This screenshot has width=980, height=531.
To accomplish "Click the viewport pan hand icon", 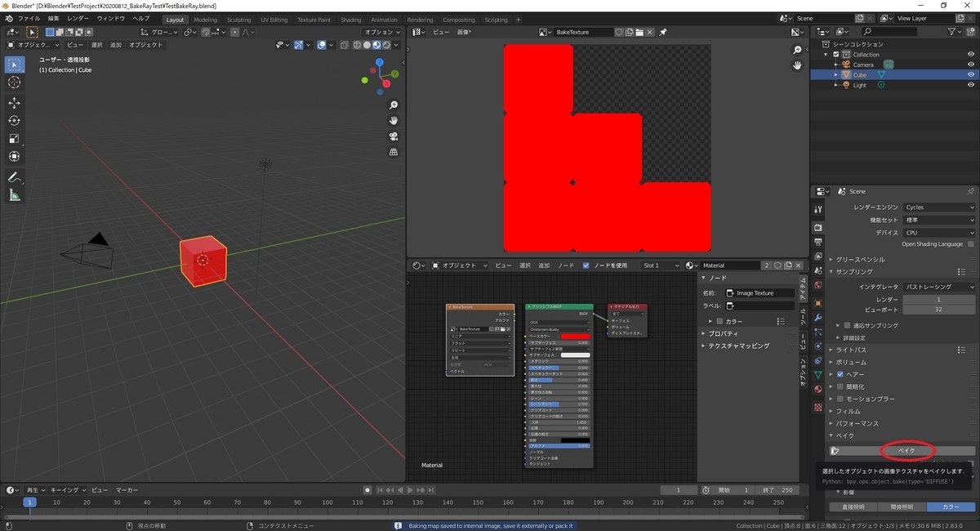I will pos(394,121).
